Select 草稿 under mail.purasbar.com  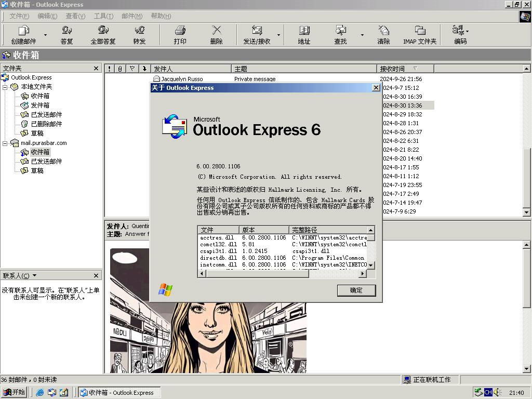coord(37,171)
